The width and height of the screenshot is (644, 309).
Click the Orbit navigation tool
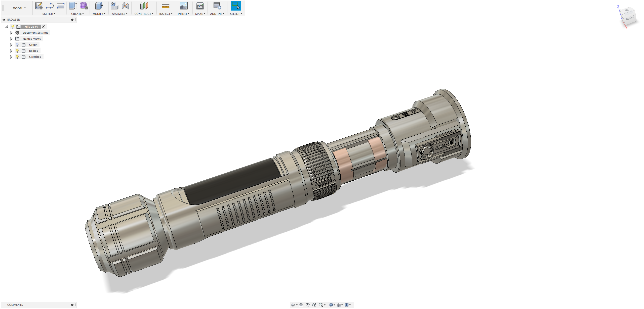pos(293,305)
